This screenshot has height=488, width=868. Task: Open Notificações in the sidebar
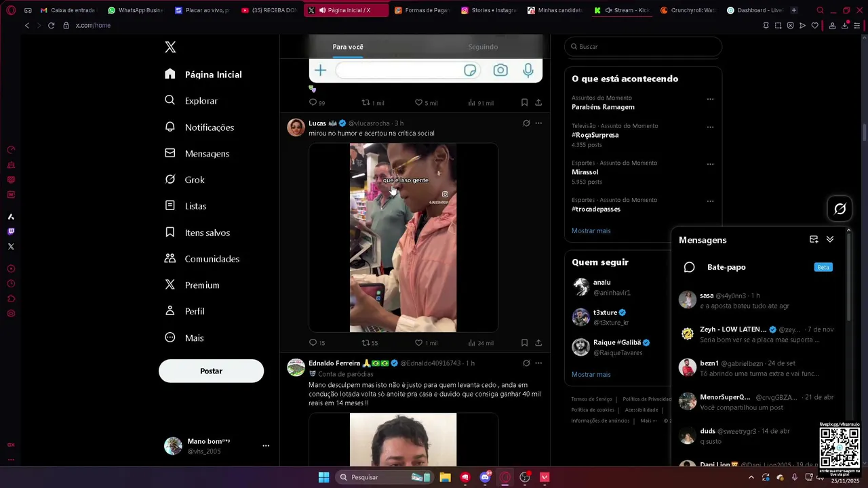click(x=199, y=127)
